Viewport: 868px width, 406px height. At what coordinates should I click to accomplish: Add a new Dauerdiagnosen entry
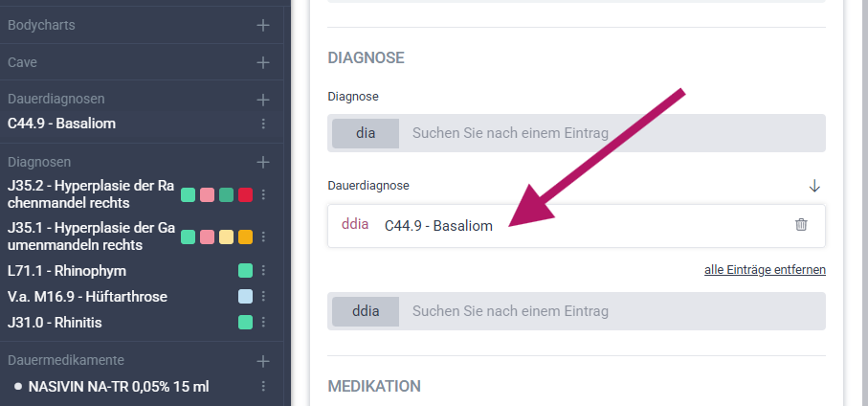[263, 99]
